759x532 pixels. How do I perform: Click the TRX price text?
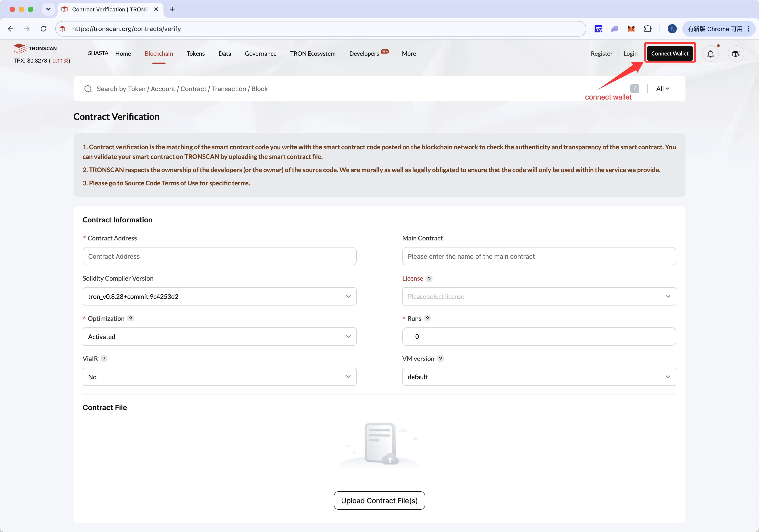(42, 61)
